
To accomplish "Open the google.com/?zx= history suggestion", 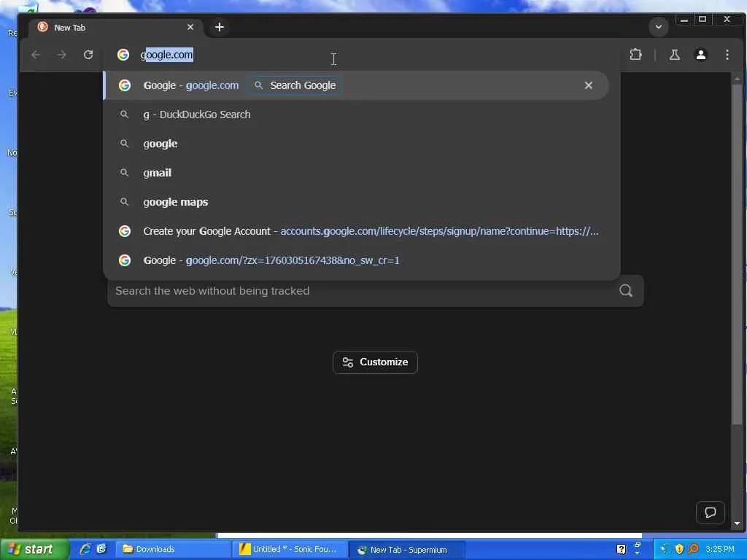I will point(356,260).
